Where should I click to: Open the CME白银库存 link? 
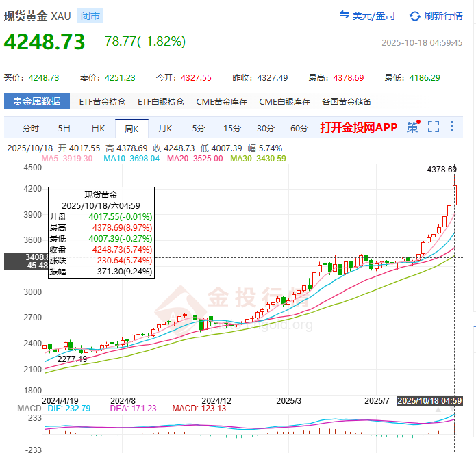pos(284,101)
